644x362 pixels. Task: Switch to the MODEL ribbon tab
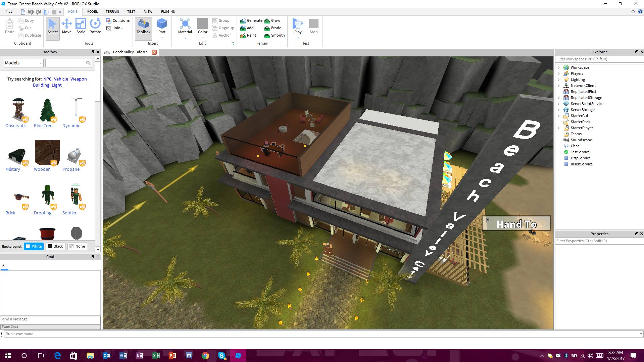pos(92,11)
